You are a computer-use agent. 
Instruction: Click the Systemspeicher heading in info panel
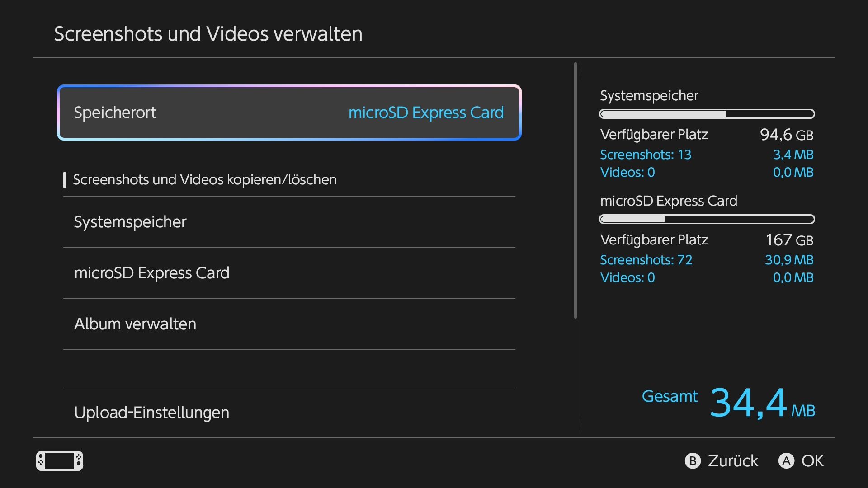point(649,96)
